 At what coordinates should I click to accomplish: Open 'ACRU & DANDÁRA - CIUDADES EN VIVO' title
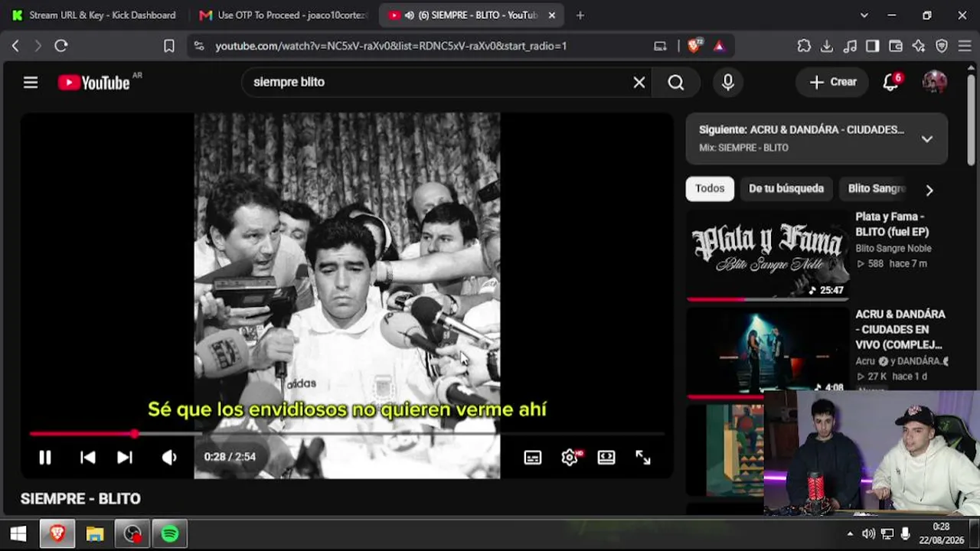pos(900,329)
